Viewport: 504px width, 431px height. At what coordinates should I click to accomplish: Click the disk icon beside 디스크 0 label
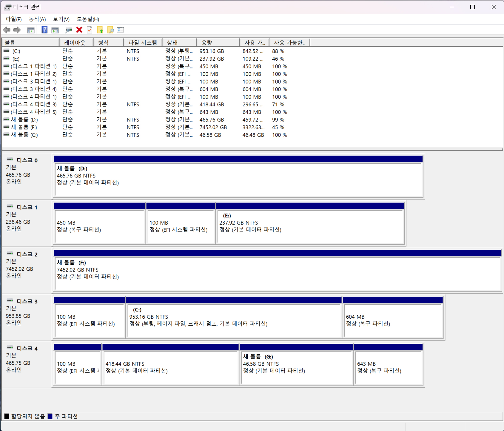tap(10, 159)
